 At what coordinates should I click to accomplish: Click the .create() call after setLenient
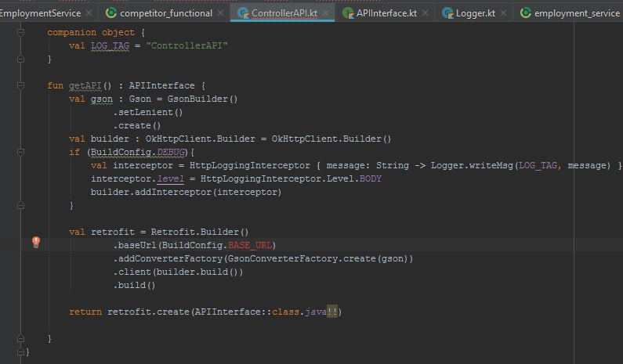coord(137,125)
